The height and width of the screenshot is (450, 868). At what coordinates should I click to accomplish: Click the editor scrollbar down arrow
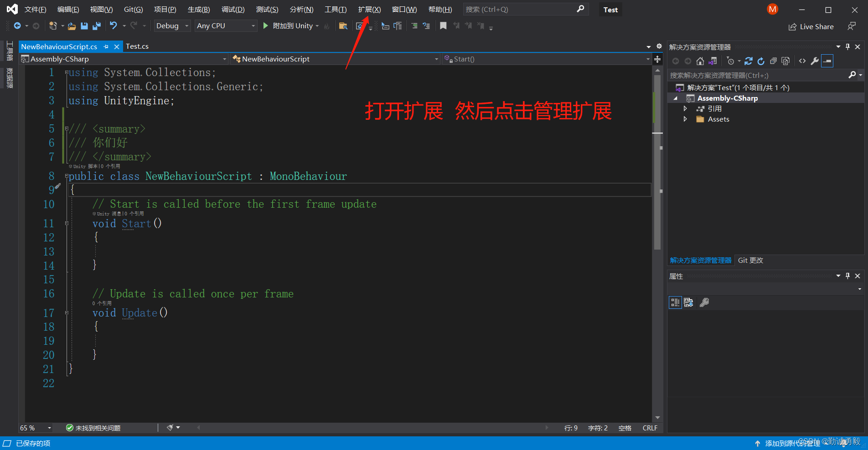click(x=657, y=418)
